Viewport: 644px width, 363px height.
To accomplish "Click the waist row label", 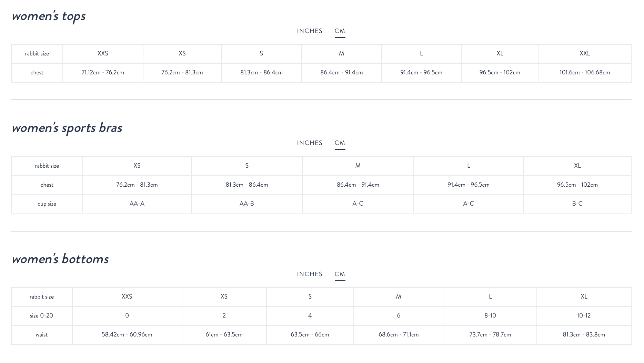I will point(41,335).
